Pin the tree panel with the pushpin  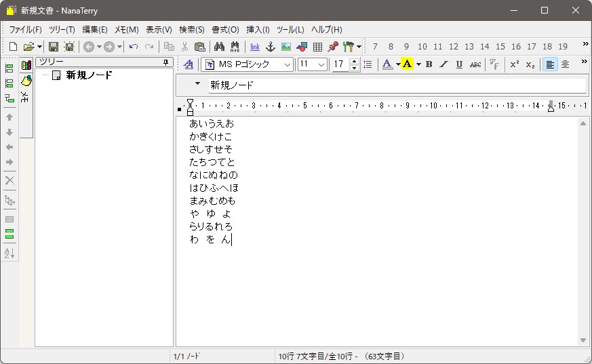click(165, 62)
